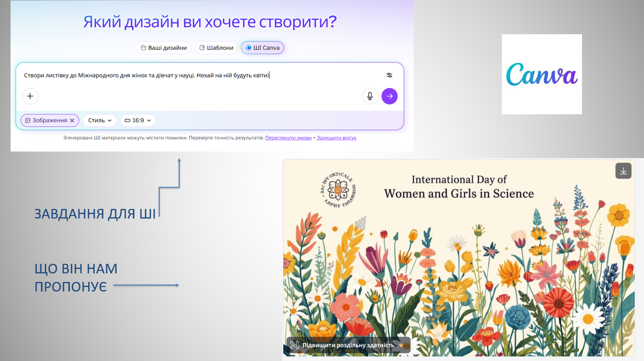Switch to the Ваші дизайни tab
The image size is (644, 361).
163,48
